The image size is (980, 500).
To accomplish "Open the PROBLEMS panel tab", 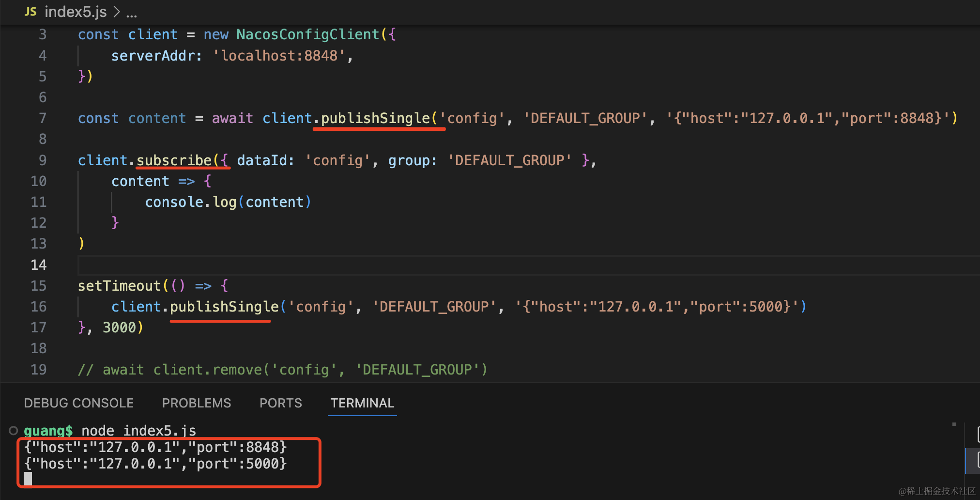I will click(x=197, y=403).
